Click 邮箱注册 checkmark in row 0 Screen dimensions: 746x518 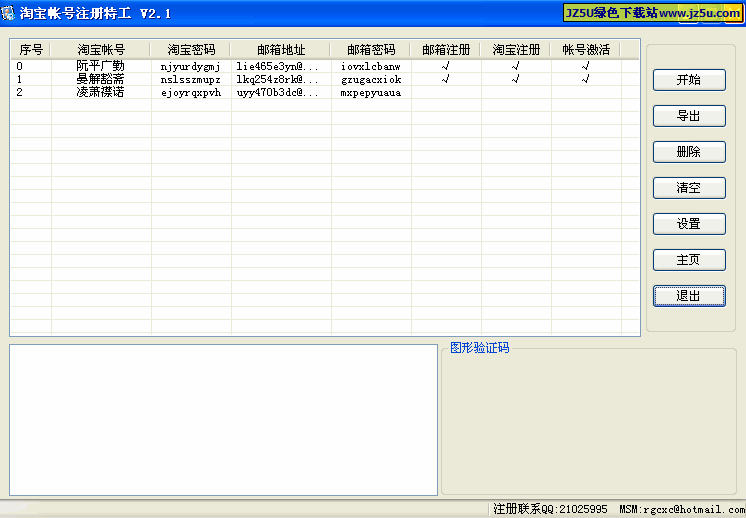[445, 66]
